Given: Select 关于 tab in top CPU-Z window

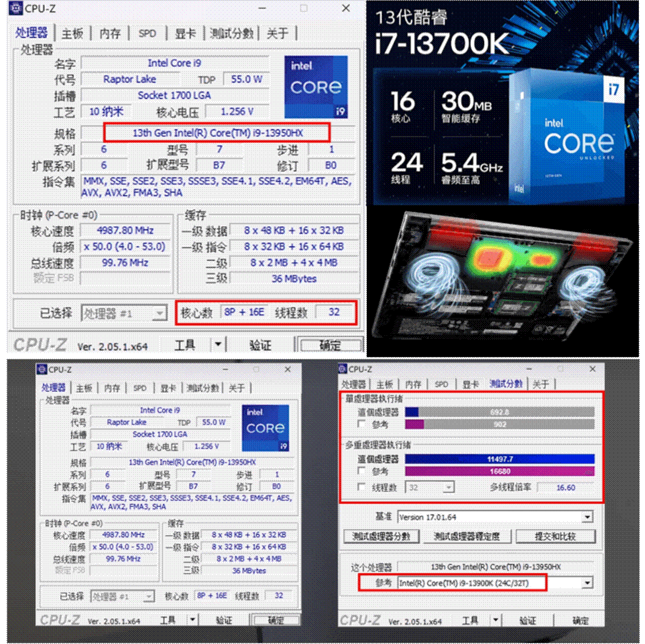Looking at the screenshot, I should click(x=277, y=34).
